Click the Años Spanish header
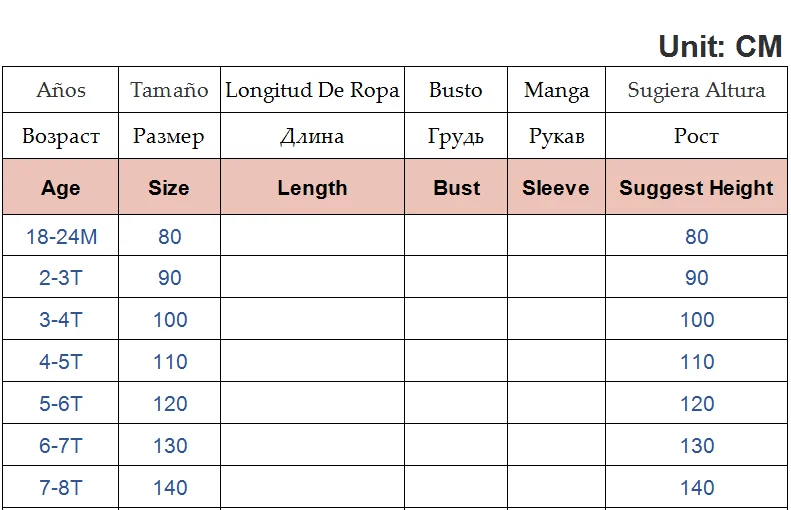The image size is (791, 510). click(61, 90)
